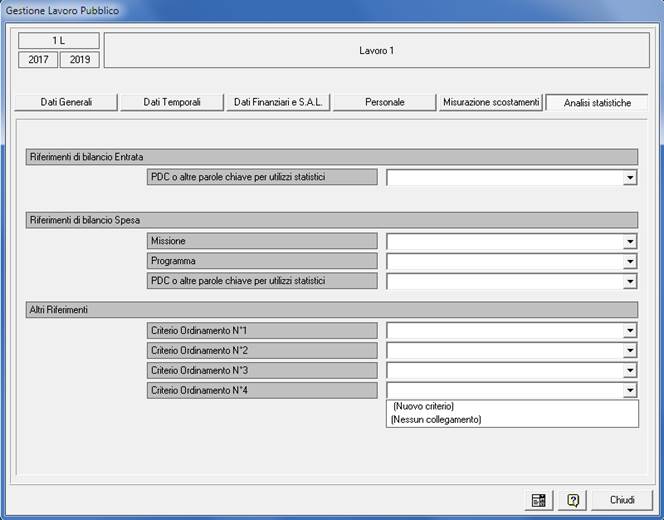Expand Criterio Ordinamento N°3 dropdown
Screen dimensions: 664x520
(630, 371)
